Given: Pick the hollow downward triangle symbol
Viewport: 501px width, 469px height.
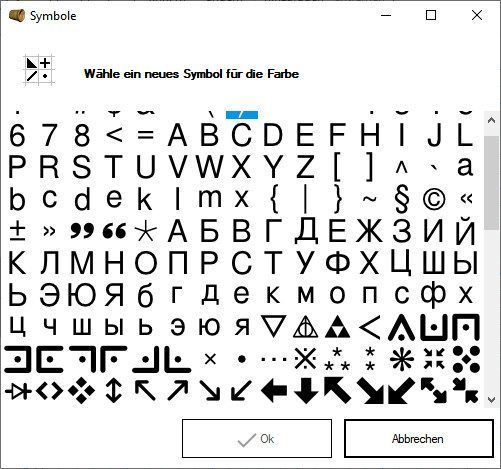Looking at the screenshot, I should point(273,326).
